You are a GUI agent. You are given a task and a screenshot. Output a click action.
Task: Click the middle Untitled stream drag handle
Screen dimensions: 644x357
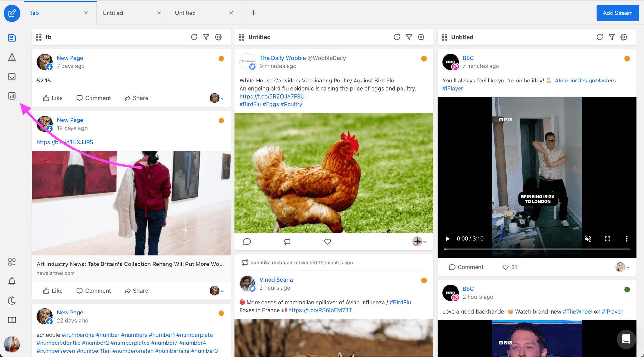click(242, 37)
